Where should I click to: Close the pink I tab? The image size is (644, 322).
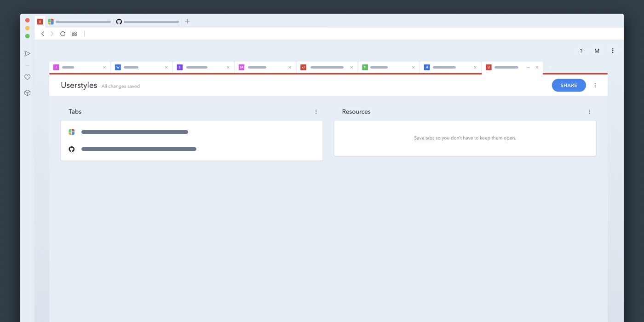104,67
